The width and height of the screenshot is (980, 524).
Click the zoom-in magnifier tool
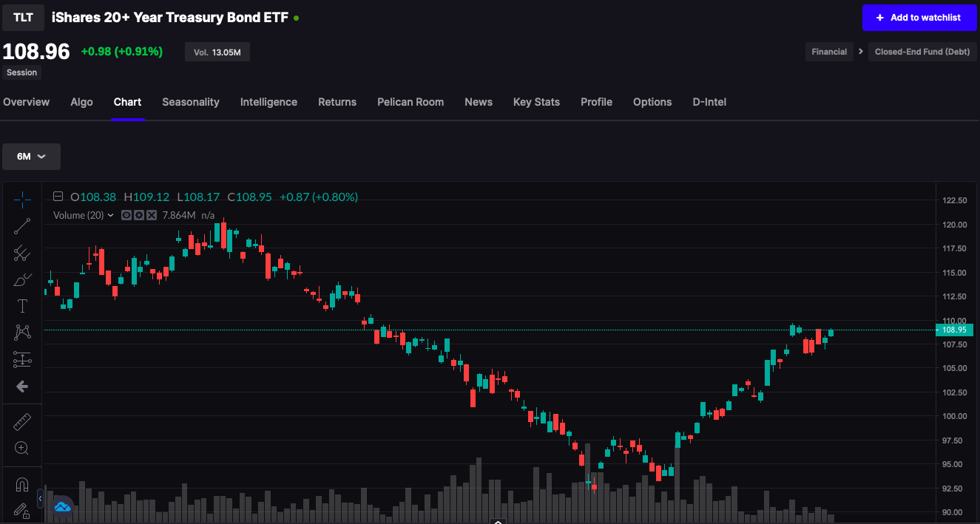click(x=22, y=448)
